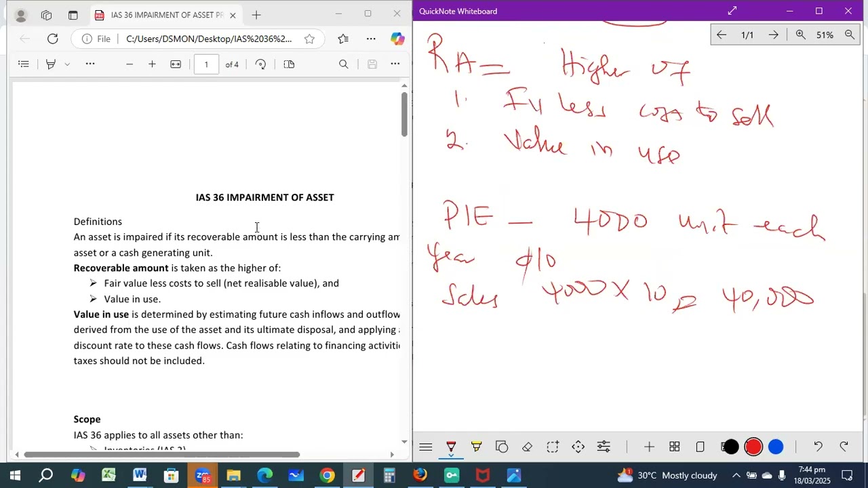This screenshot has height=488, width=868.
Task: Go to next whiteboard page
Action: pyautogui.click(x=773, y=35)
